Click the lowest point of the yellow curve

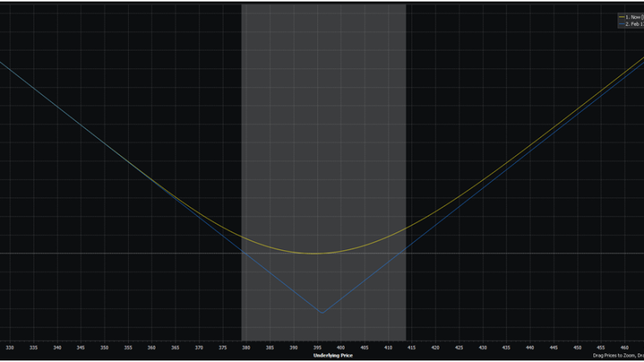316,253
